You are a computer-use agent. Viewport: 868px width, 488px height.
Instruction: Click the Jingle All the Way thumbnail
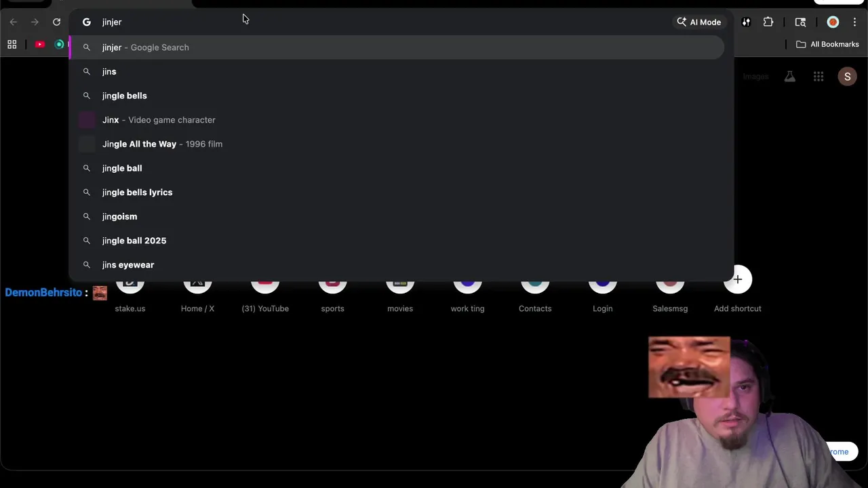pos(87,144)
